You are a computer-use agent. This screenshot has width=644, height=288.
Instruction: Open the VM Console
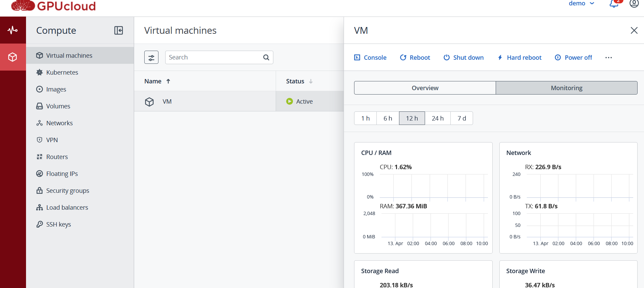click(x=370, y=58)
